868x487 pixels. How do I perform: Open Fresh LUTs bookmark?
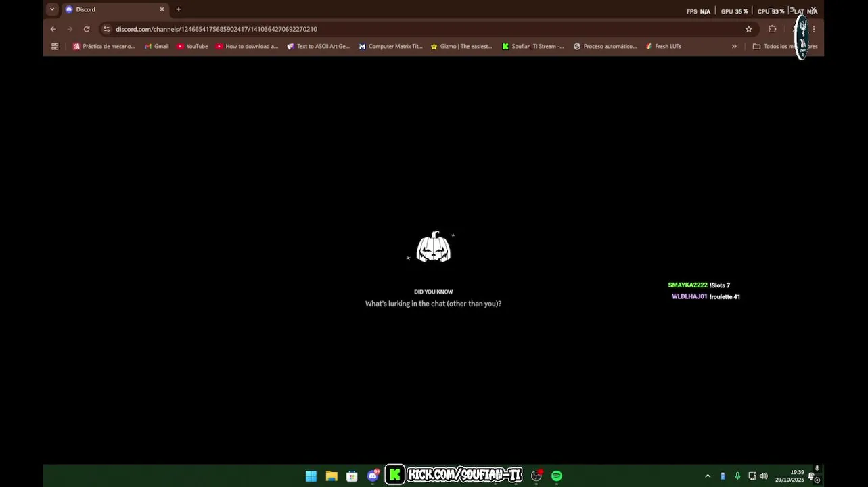tap(663, 47)
